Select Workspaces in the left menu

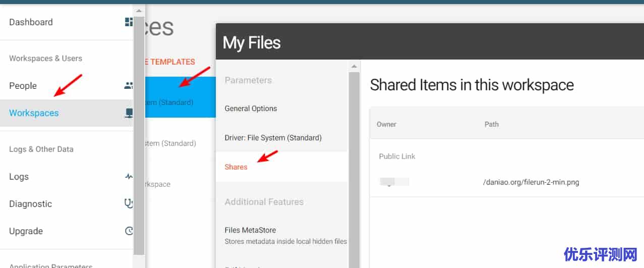coord(34,113)
